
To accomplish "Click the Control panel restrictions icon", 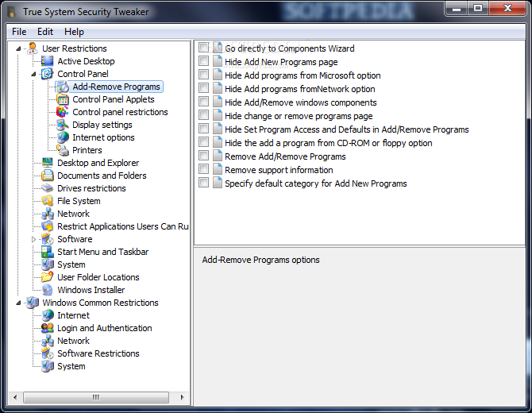I will pos(63,112).
